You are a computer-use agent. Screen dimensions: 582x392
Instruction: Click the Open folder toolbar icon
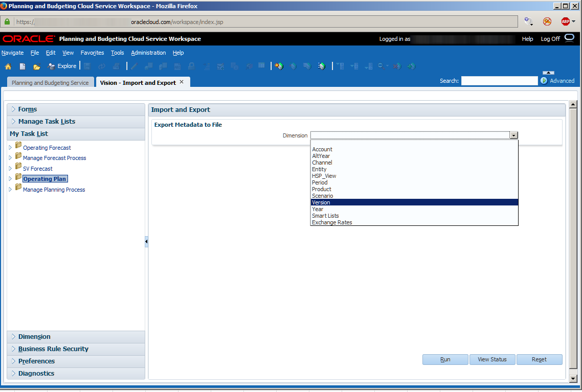pos(36,66)
